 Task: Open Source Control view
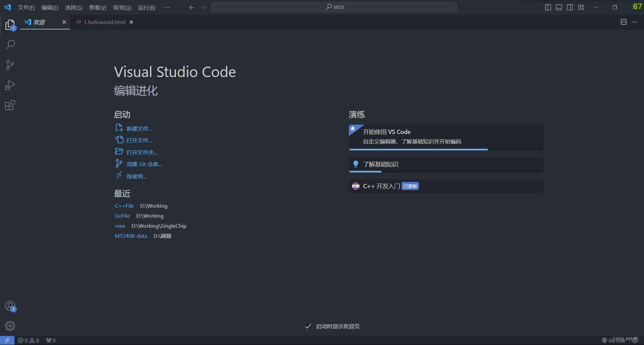pyautogui.click(x=10, y=65)
